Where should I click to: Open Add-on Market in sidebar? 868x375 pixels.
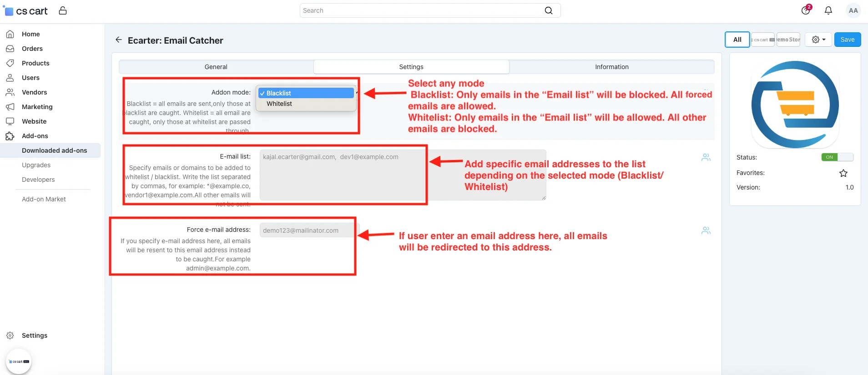pos(44,199)
